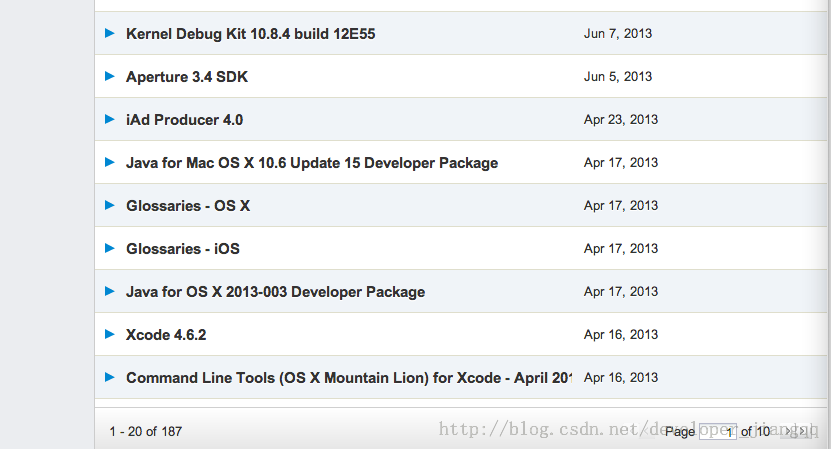Open Command Line Tools (OS X Mountain Lion) title
The width and height of the screenshot is (831, 449).
point(347,378)
